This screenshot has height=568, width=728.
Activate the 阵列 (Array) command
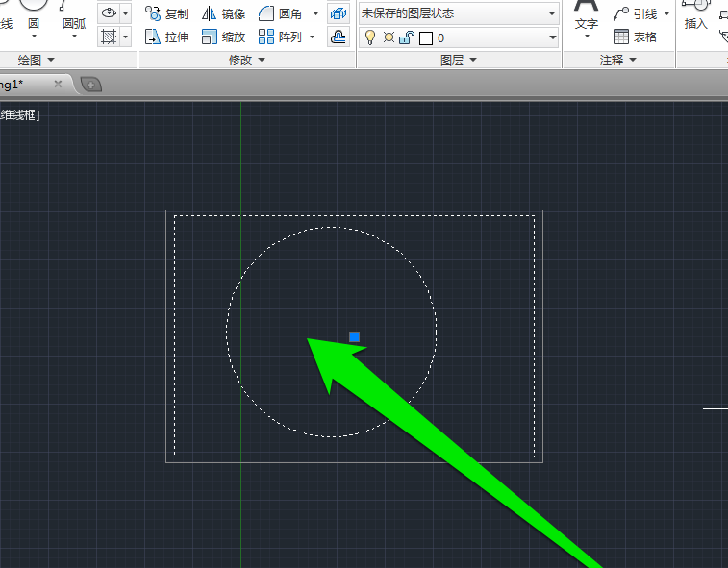[x=280, y=37]
